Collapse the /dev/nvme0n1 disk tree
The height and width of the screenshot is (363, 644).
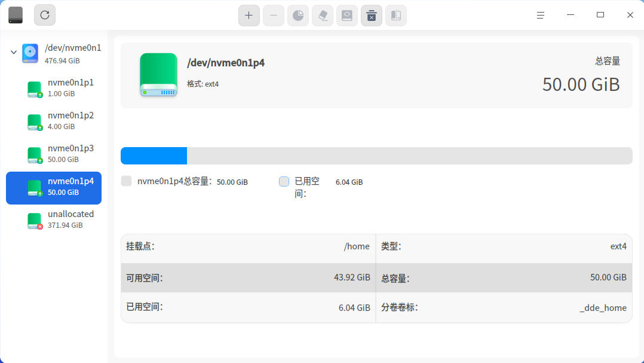(x=14, y=52)
